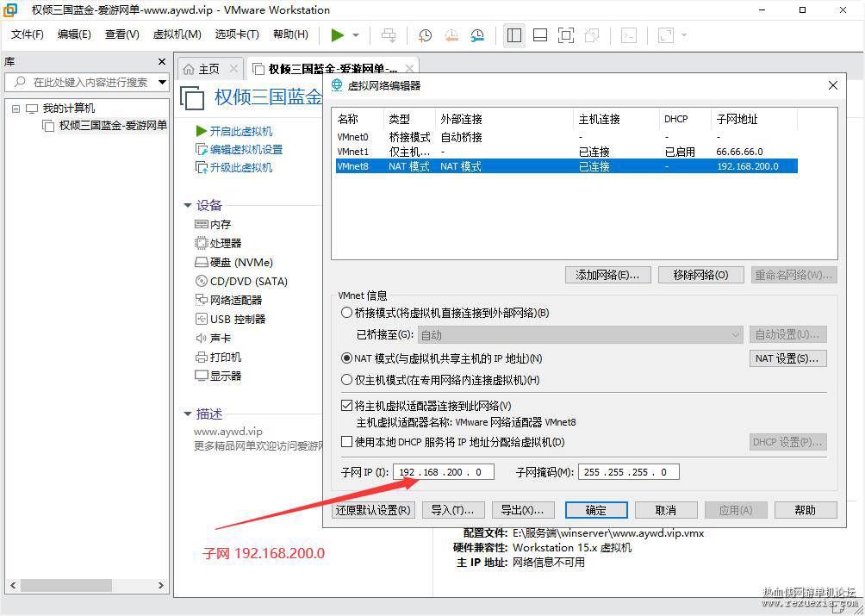Screen dimensions: 865x616
Task: Click the 取消 button
Action: point(666,510)
